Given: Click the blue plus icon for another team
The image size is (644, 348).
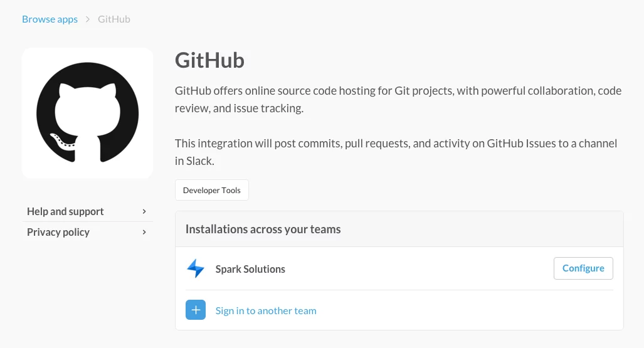Looking at the screenshot, I should point(196,310).
